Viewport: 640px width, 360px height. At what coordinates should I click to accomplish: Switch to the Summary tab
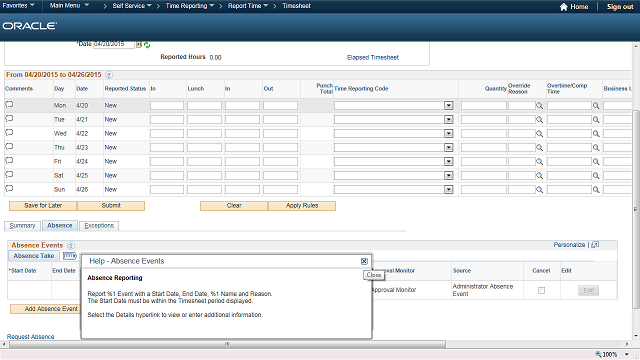click(x=22, y=226)
